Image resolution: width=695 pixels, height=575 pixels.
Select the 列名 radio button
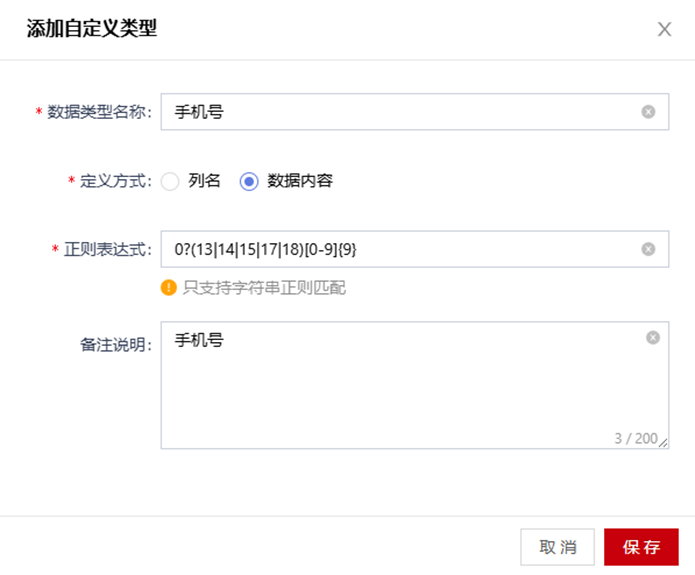coord(170,181)
